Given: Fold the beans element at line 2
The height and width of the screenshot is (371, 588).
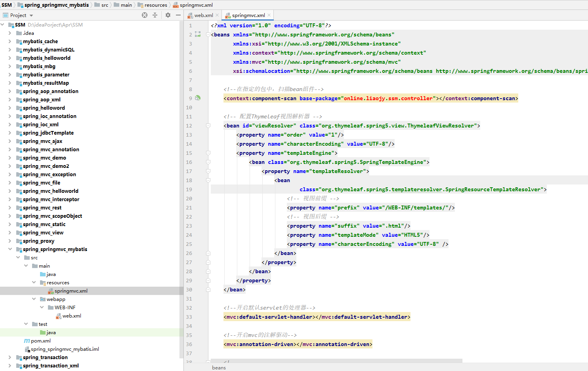Looking at the screenshot, I should coord(208,34).
